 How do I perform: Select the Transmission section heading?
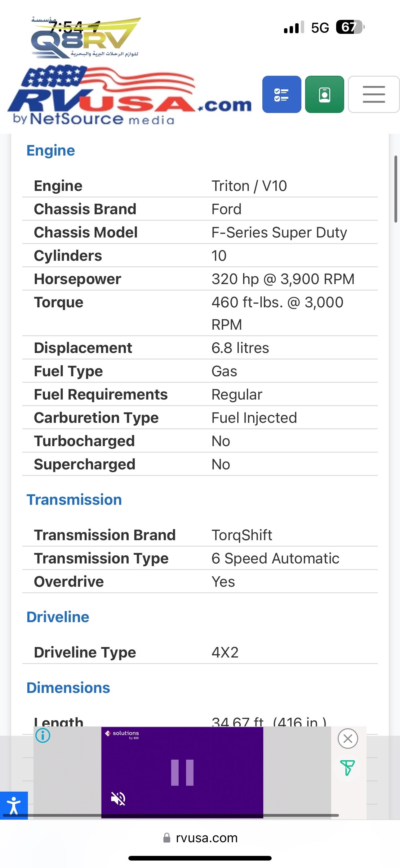[x=74, y=500]
